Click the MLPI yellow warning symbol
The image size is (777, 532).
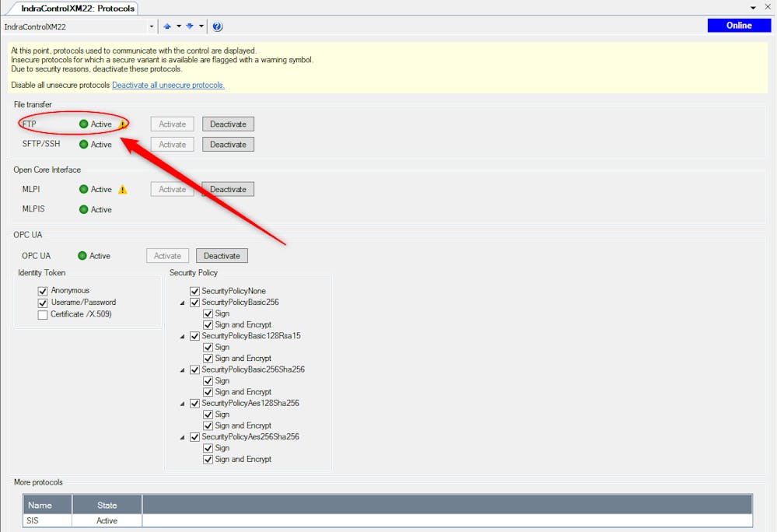(x=123, y=189)
